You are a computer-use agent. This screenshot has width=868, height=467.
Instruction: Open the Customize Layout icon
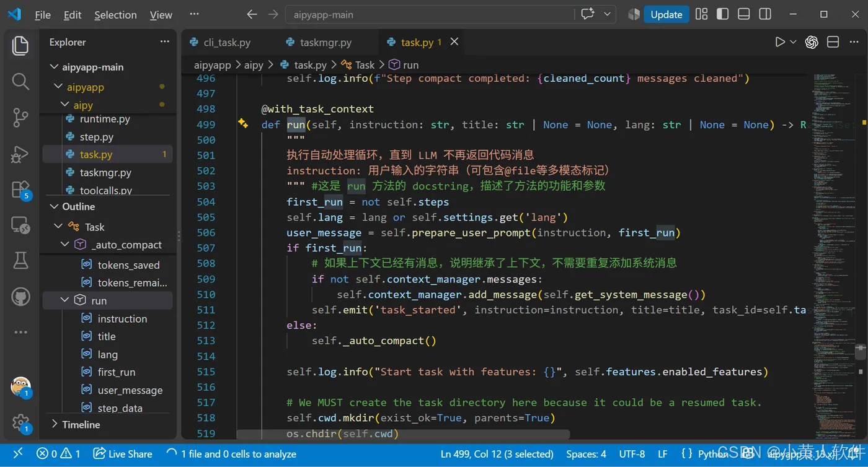point(702,14)
